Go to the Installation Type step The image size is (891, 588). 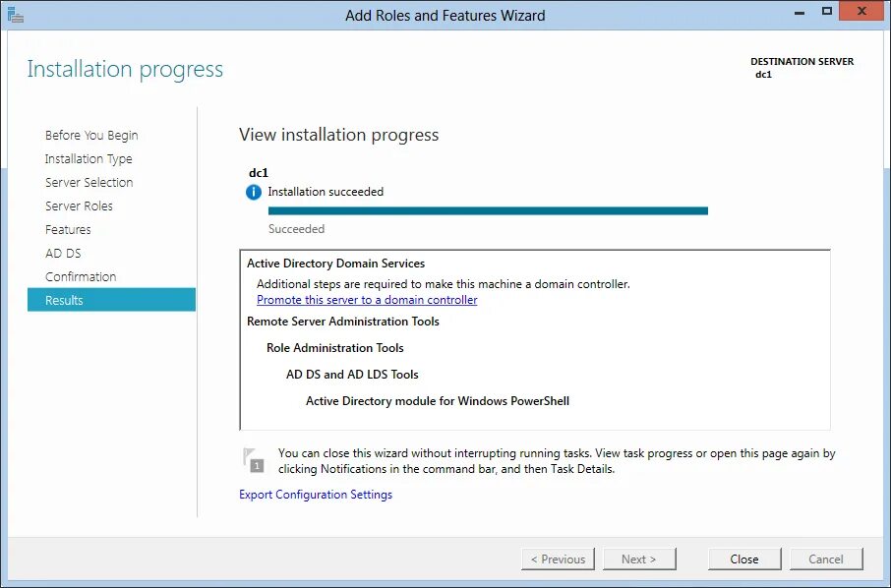89,159
